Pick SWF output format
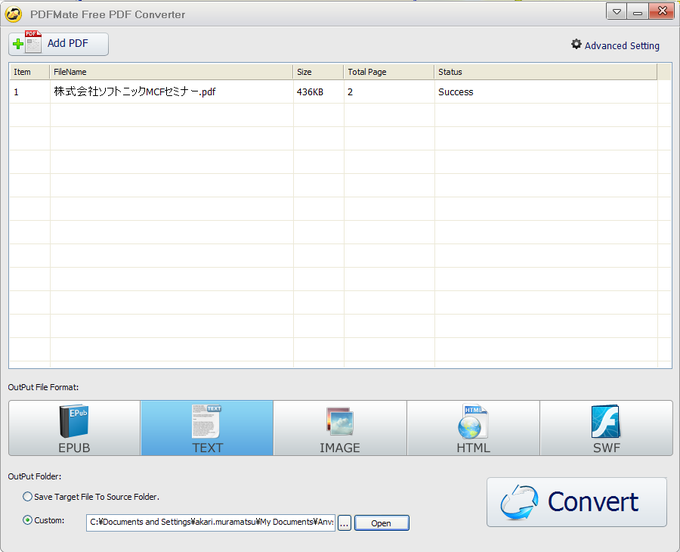Viewport: 680px width, 552px height. (606, 428)
